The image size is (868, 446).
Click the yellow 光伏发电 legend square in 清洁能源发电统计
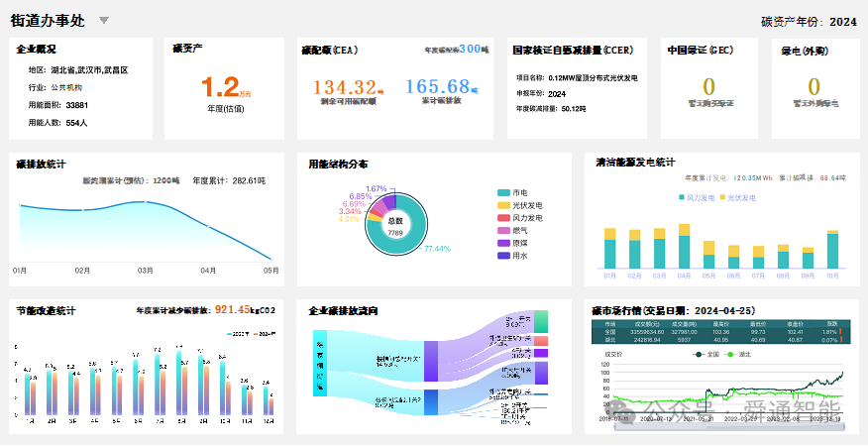722,198
